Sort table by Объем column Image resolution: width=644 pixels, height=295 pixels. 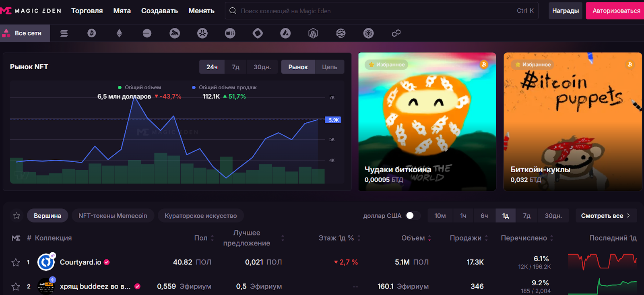point(416,238)
